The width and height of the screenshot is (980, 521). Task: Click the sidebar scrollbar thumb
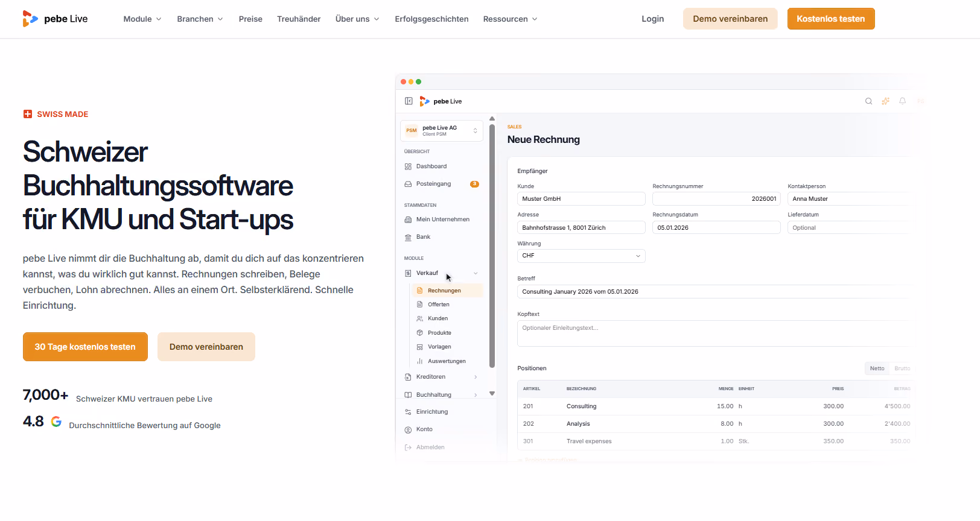tap(492, 246)
